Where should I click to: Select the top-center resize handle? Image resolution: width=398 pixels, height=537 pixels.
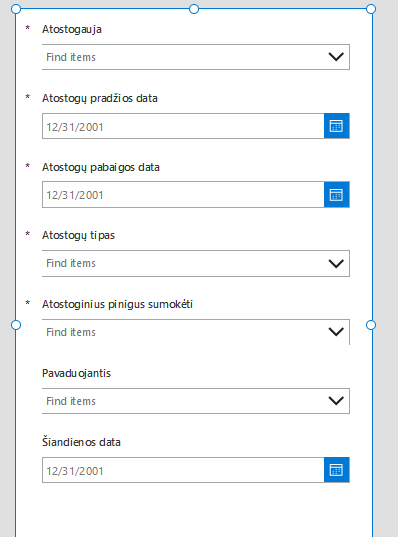click(194, 9)
